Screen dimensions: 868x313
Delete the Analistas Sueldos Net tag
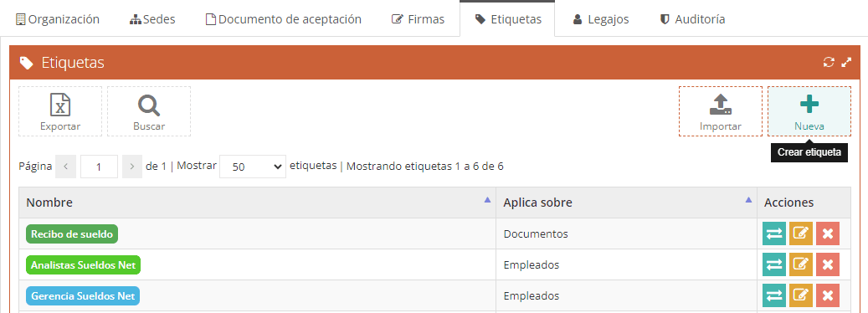(x=828, y=265)
